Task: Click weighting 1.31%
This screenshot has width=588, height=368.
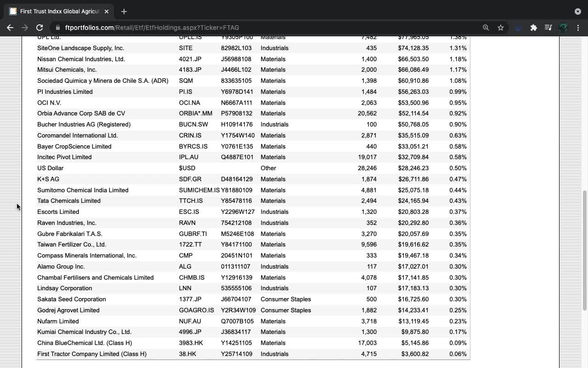Action: coord(458,48)
